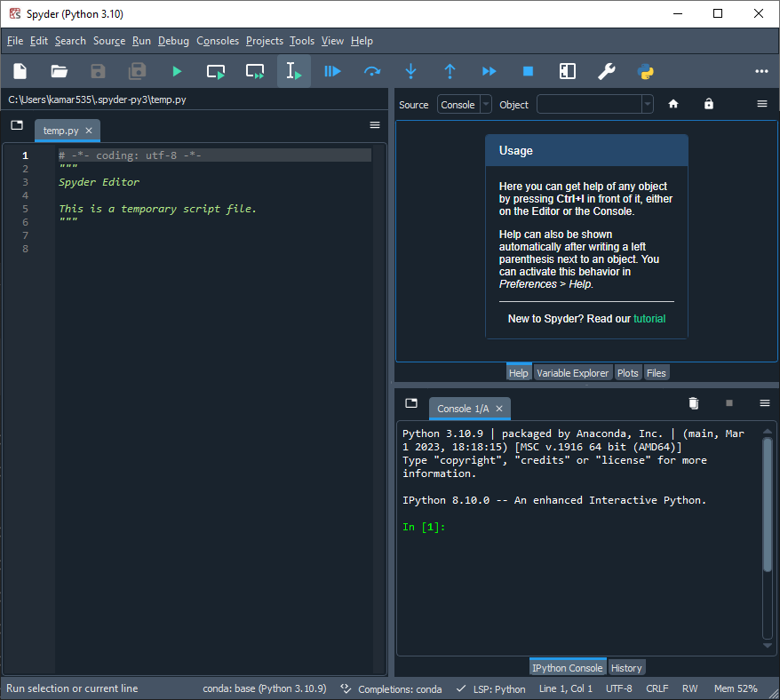Open the Run menu
This screenshot has width=780, height=700.
(141, 41)
